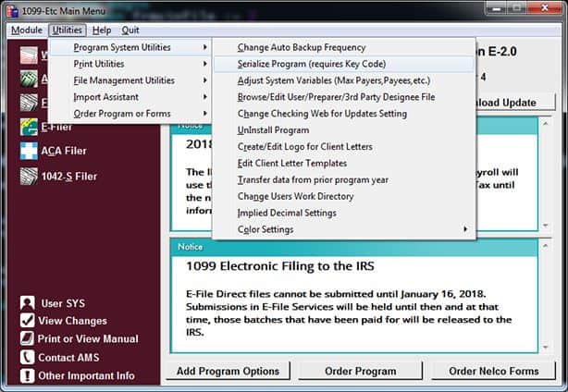Image resolution: width=568 pixels, height=392 pixels.
Task: Expand arrow beside File Management Utilities
Action: click(x=205, y=80)
